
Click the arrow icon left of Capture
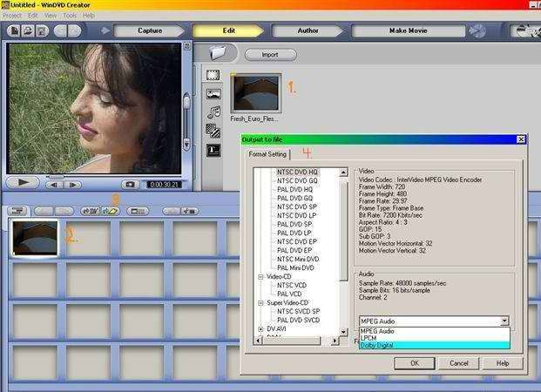tap(105, 30)
